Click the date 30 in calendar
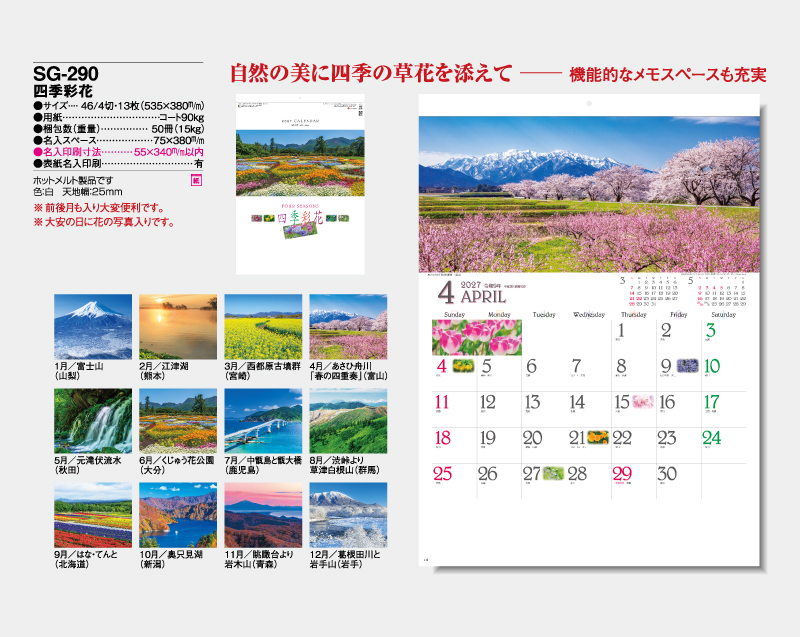Viewport: 800px width, 637px height. coord(667,474)
